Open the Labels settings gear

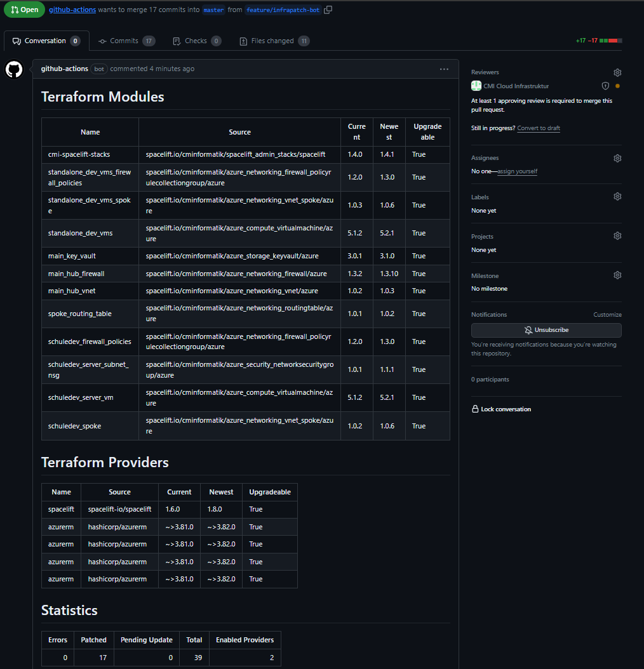pos(617,197)
